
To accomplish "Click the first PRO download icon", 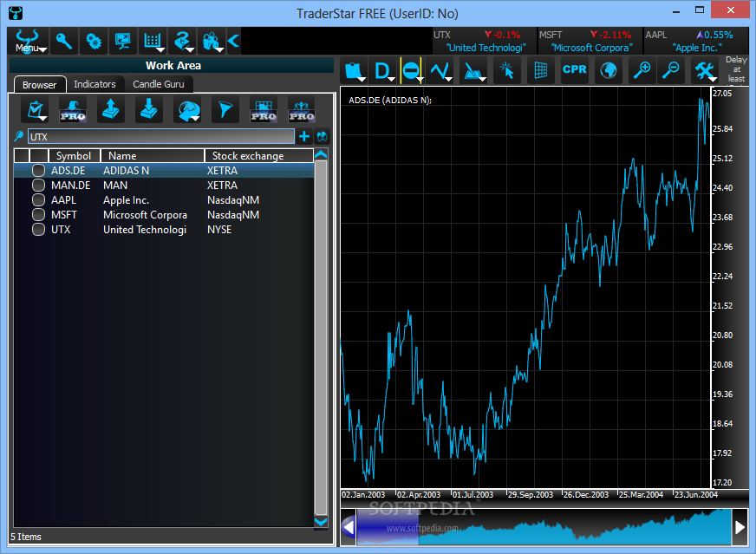I will pyautogui.click(x=73, y=109).
